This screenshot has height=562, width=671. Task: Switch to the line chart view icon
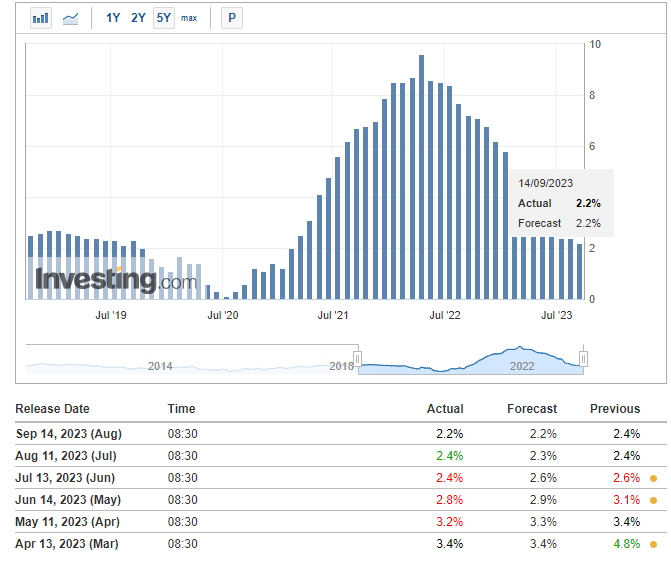(x=71, y=18)
